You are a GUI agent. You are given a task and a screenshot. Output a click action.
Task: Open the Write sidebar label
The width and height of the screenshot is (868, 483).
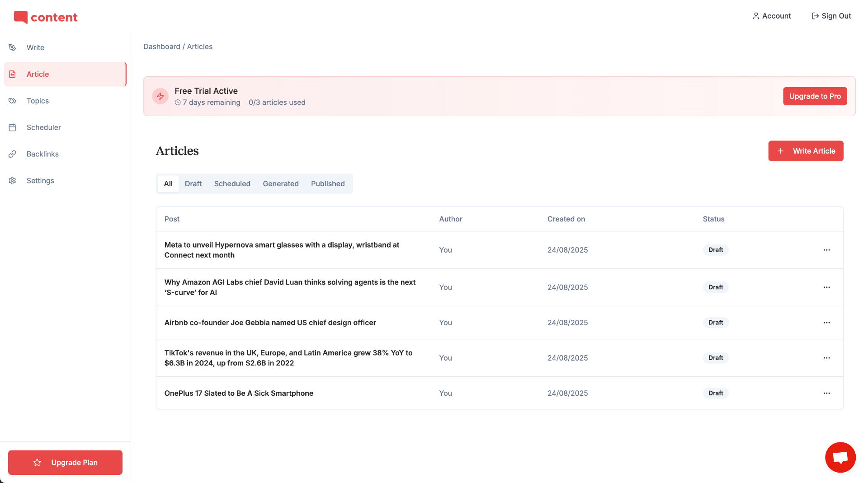tap(35, 47)
